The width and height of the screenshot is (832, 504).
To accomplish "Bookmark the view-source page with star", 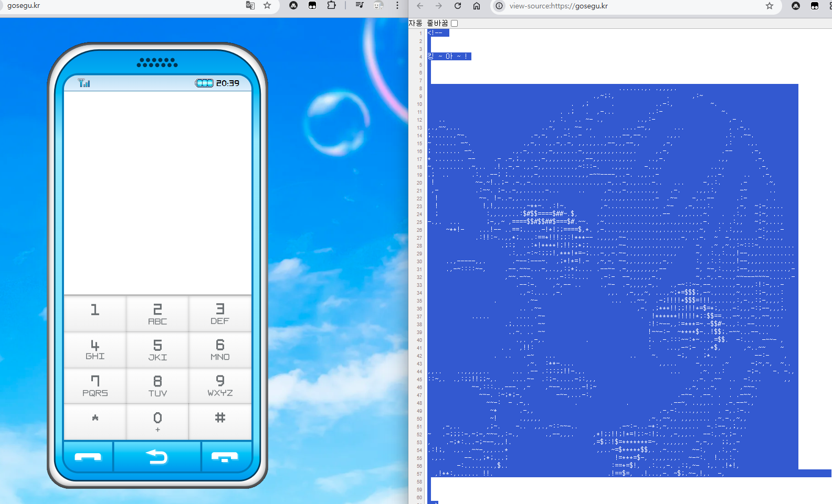I will point(770,6).
